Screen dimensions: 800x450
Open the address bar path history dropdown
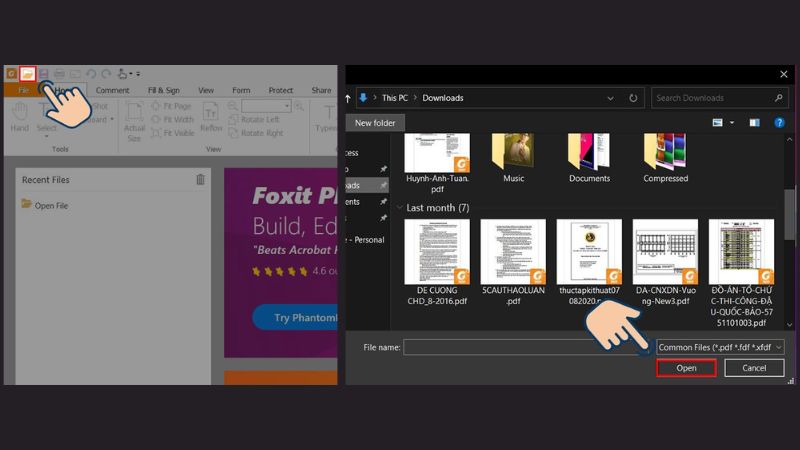(612, 98)
